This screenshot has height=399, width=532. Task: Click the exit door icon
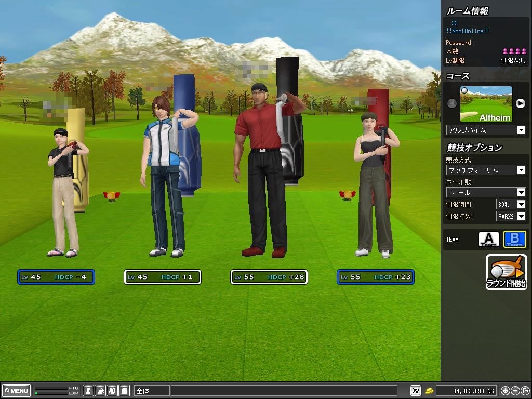click(x=525, y=390)
